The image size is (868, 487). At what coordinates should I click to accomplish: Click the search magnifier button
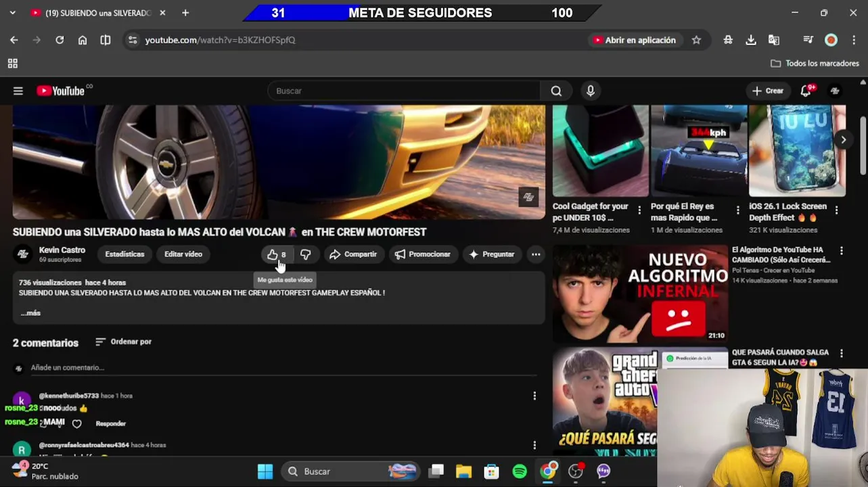(556, 91)
